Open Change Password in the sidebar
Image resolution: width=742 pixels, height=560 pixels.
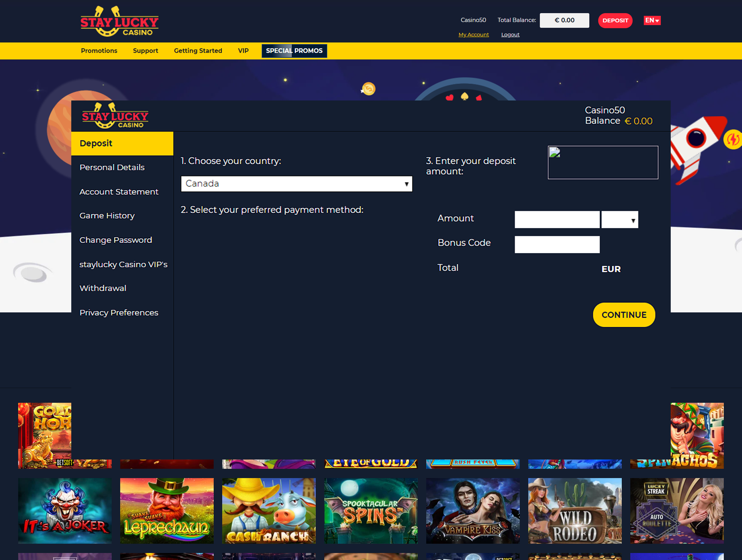click(116, 240)
